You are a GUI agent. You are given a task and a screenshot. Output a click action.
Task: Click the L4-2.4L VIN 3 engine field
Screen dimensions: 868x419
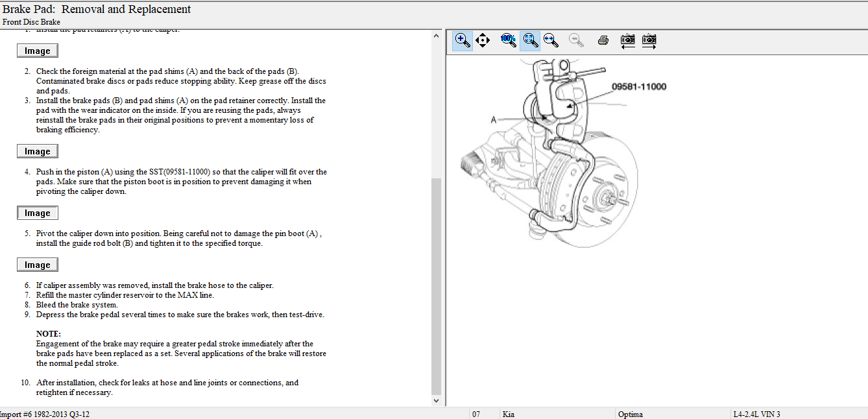click(756, 414)
